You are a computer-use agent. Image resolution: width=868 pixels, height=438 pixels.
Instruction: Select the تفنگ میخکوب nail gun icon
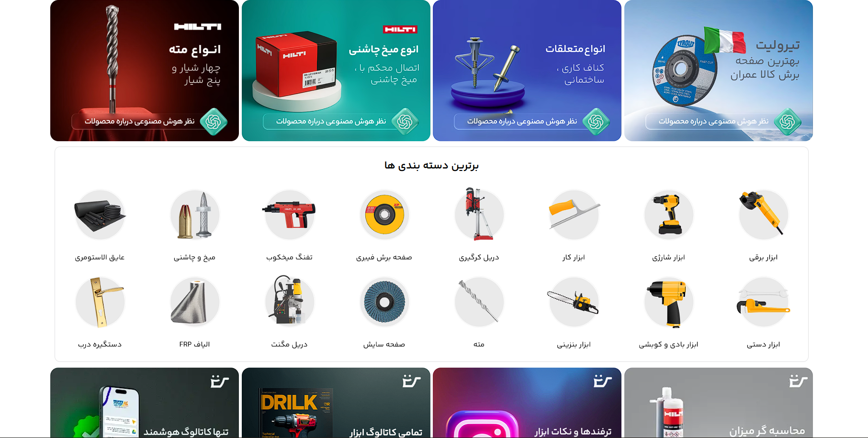tap(289, 214)
